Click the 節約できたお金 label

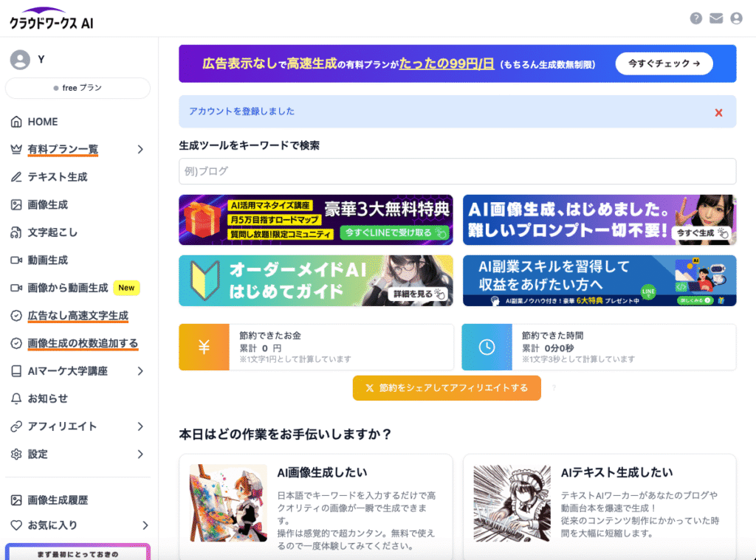tap(270, 336)
